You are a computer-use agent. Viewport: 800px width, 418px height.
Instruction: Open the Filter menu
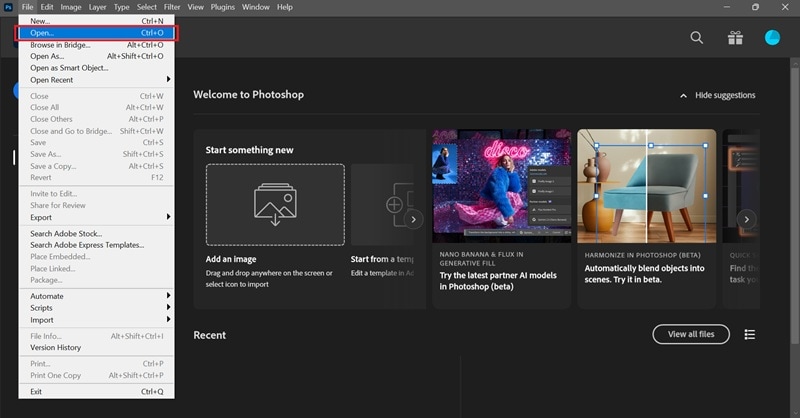tap(172, 7)
